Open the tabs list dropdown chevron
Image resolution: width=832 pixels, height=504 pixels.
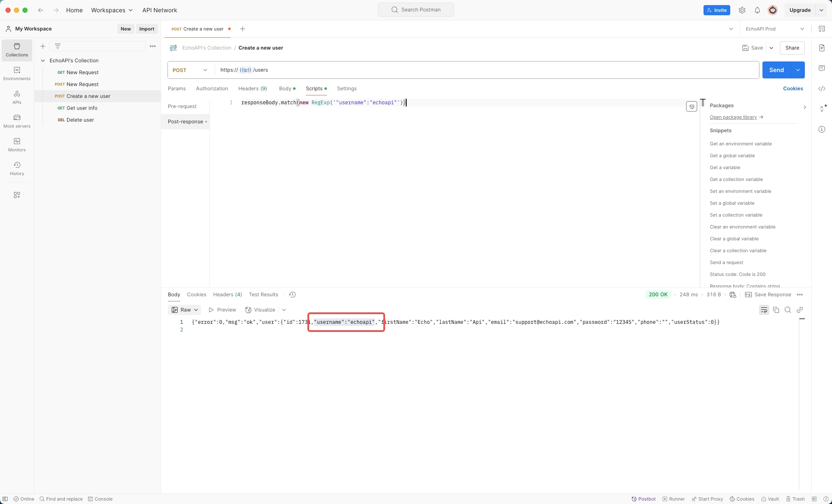pos(731,29)
